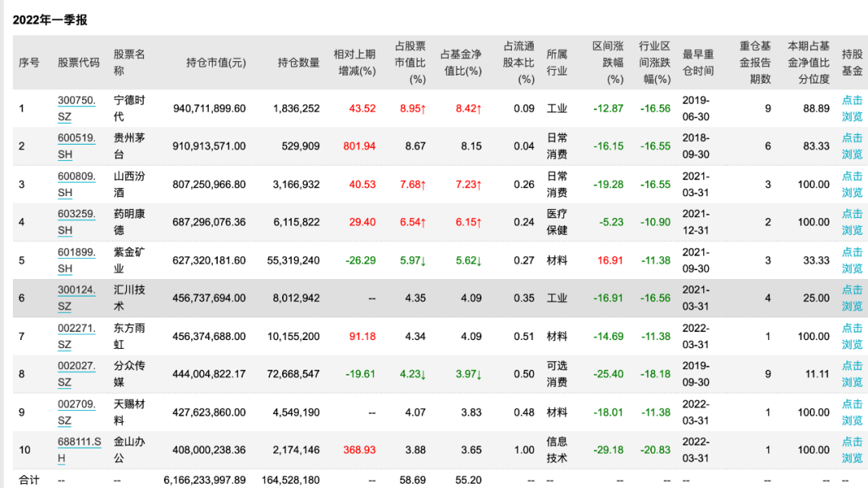Open stock code link 603259.SH
The height and width of the screenshot is (488, 868).
pyautogui.click(x=76, y=222)
